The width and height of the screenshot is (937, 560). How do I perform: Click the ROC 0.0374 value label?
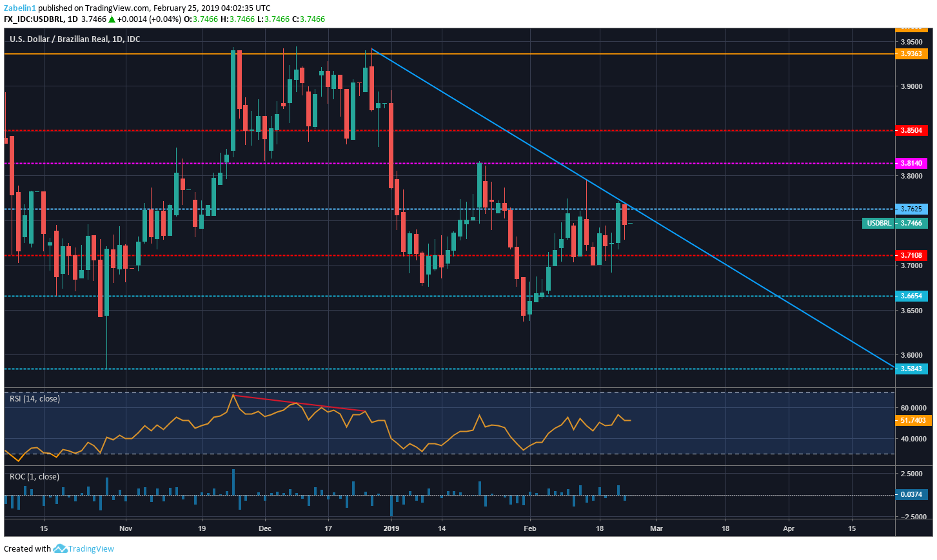[x=911, y=494]
